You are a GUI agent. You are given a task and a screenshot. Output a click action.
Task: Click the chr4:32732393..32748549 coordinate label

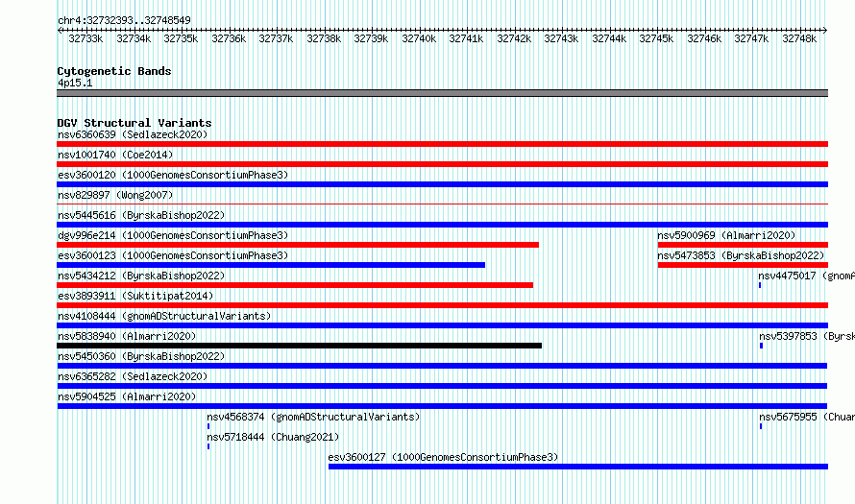(124, 20)
